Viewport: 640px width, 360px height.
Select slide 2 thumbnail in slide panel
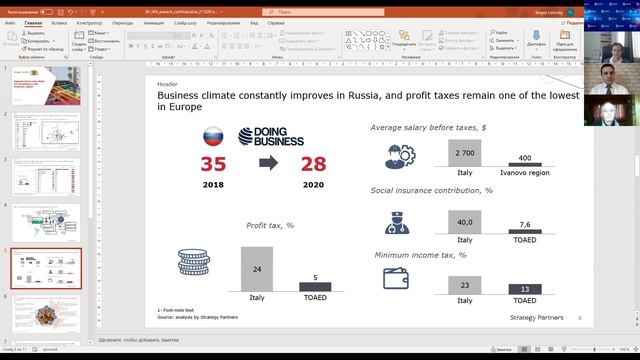(x=46, y=132)
